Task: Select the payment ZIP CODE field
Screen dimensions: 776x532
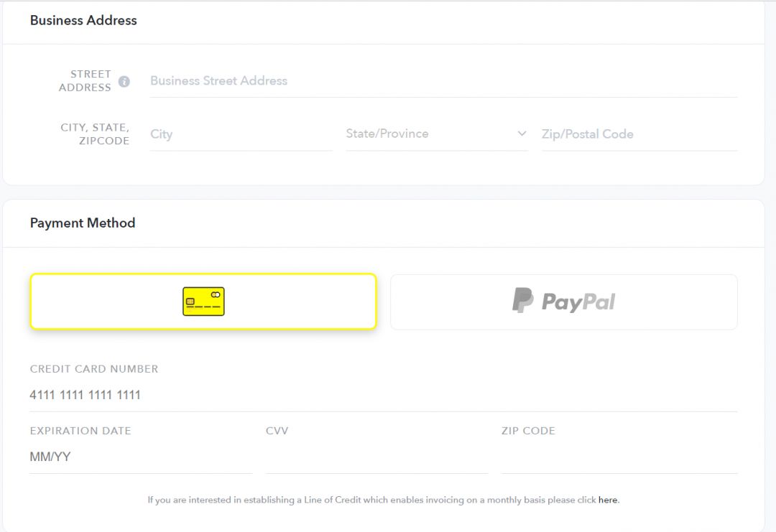Action: [619, 457]
